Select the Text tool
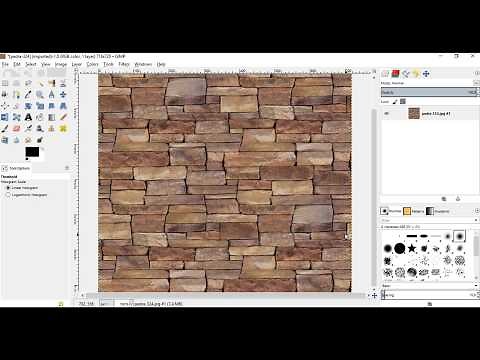Viewport: 480px width, 360px height. point(28,117)
